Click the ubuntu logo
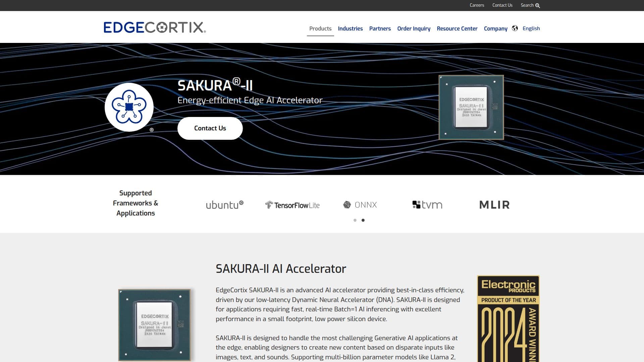 point(225,205)
